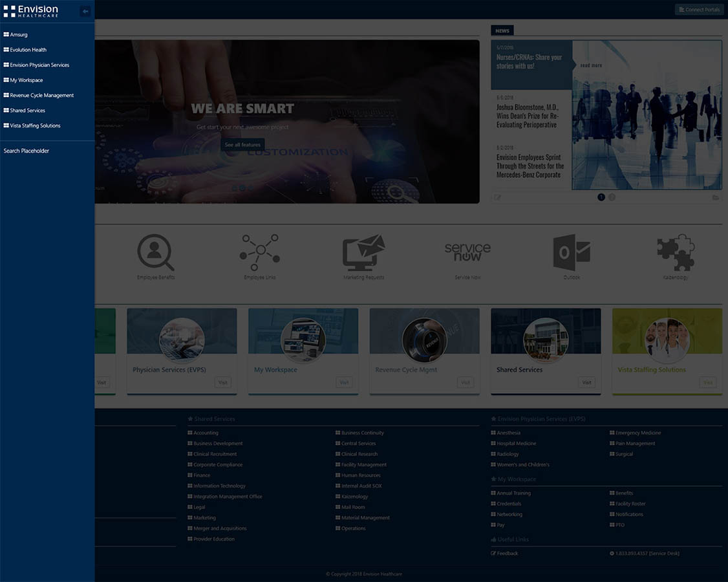The width and height of the screenshot is (728, 582).
Task: Open Anesthesia footer link
Action: 506,433
